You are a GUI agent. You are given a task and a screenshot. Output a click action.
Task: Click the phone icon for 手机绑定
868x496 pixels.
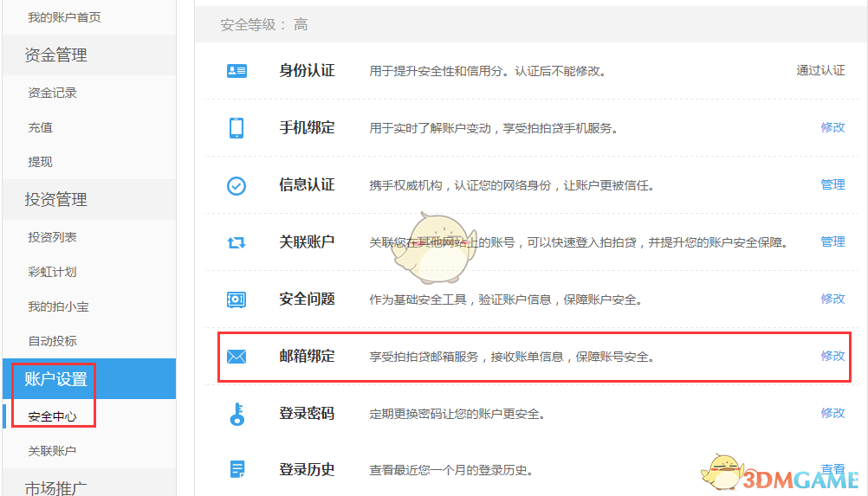point(236,128)
